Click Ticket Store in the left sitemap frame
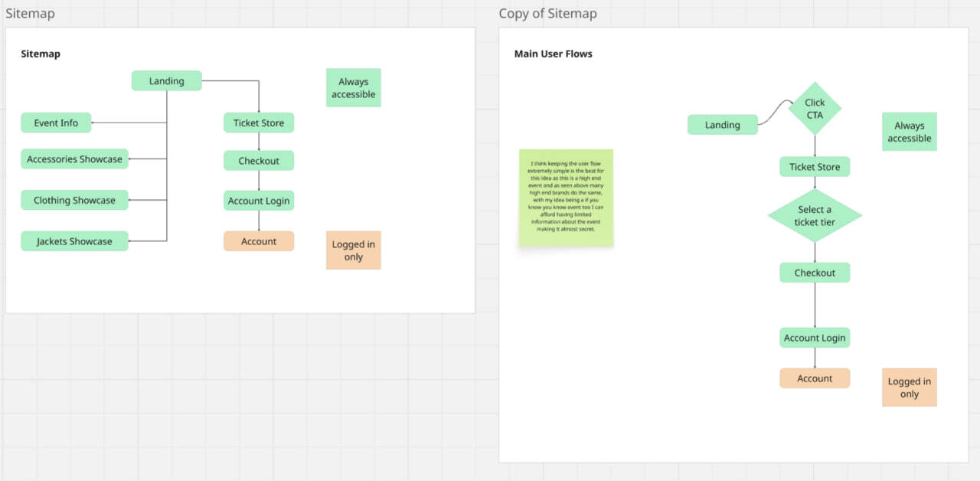Viewport: 980px width, 481px height. (258, 123)
